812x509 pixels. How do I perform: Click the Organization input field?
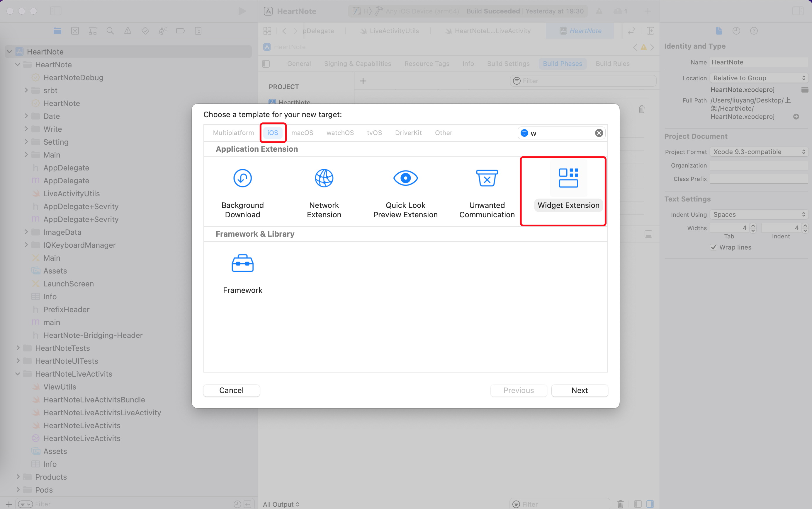click(x=758, y=165)
